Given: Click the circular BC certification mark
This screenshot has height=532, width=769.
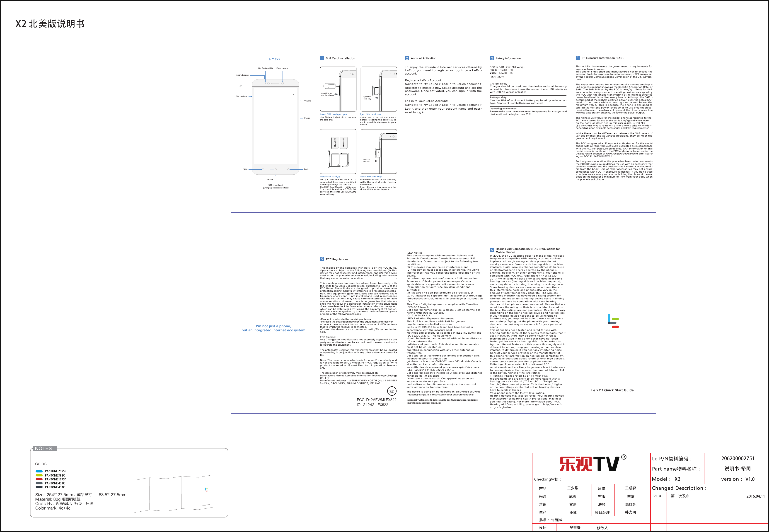Looking at the screenshot, I should [x=392, y=391].
